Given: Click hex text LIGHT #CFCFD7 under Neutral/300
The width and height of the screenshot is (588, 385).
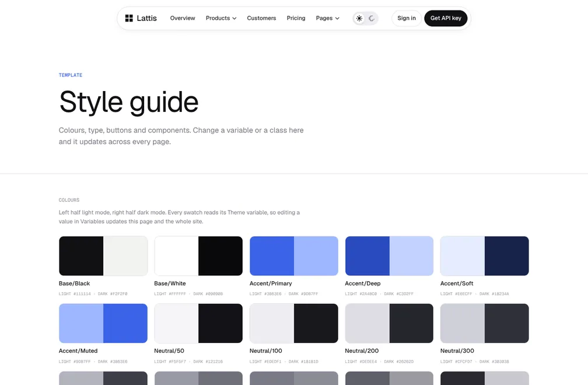Looking at the screenshot, I should (456, 362).
